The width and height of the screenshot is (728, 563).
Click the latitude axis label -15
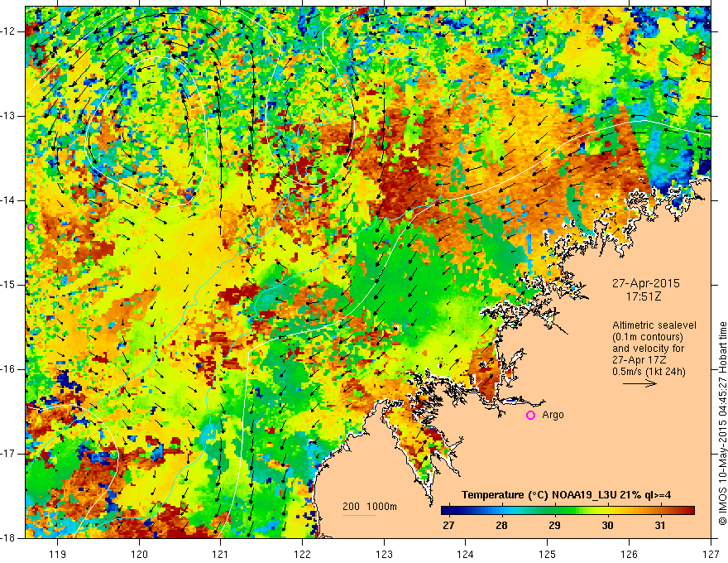tap(9, 285)
